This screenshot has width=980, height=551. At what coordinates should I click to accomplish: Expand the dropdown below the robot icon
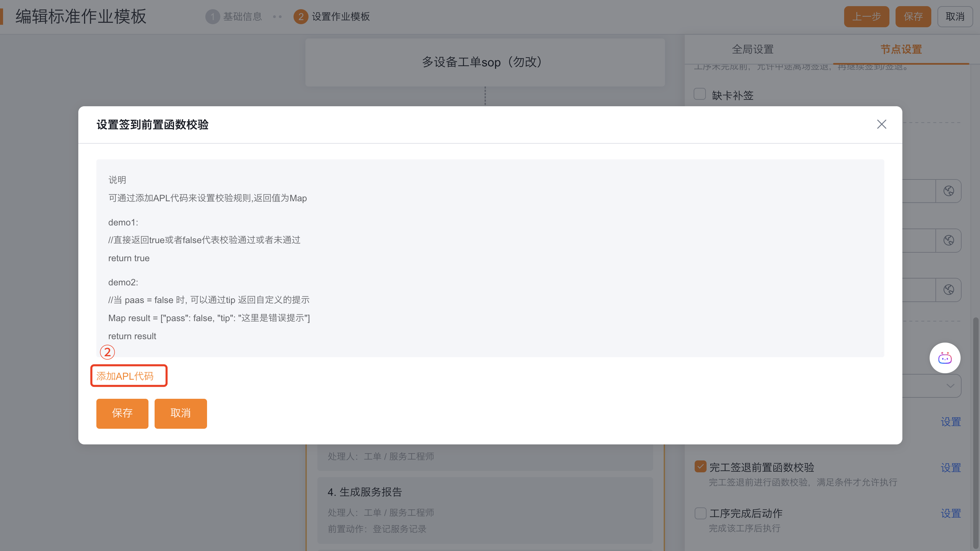point(950,386)
